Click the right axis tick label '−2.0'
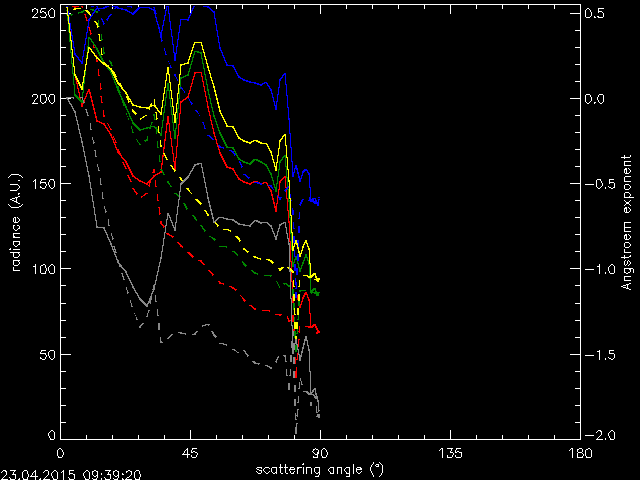 [600, 436]
